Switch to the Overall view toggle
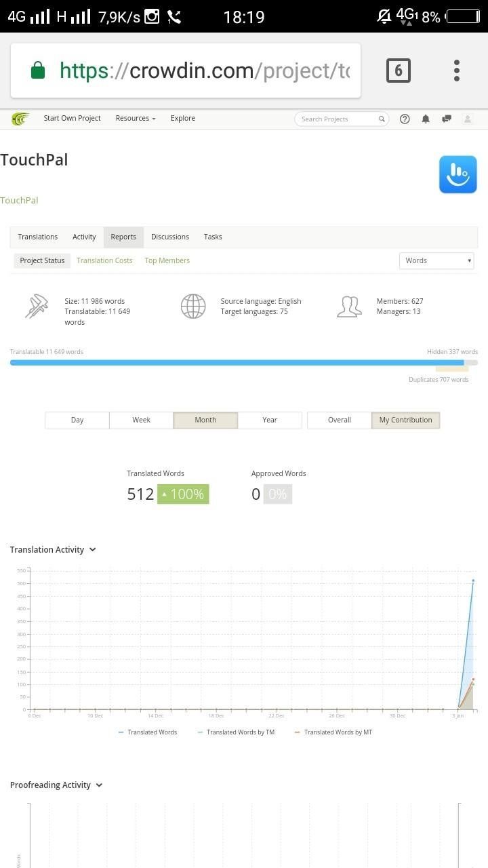The height and width of the screenshot is (868, 488). [340, 420]
